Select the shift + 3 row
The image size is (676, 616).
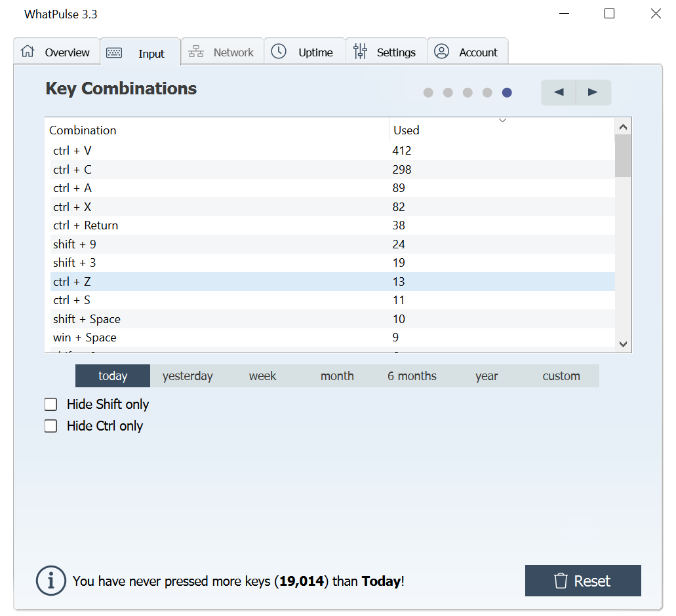point(332,263)
